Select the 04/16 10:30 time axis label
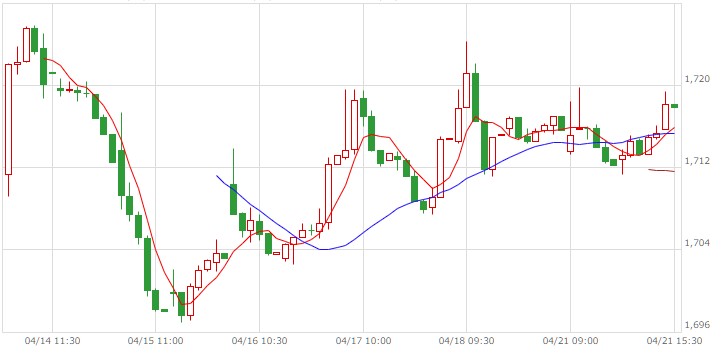The height and width of the screenshot is (361, 725). [259, 341]
